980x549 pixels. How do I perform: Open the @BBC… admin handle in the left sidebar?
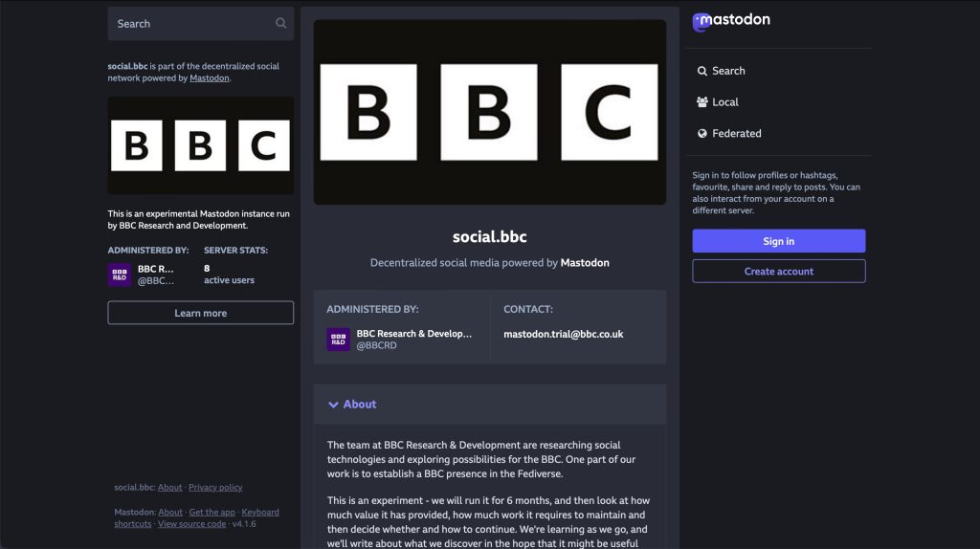pyautogui.click(x=156, y=281)
